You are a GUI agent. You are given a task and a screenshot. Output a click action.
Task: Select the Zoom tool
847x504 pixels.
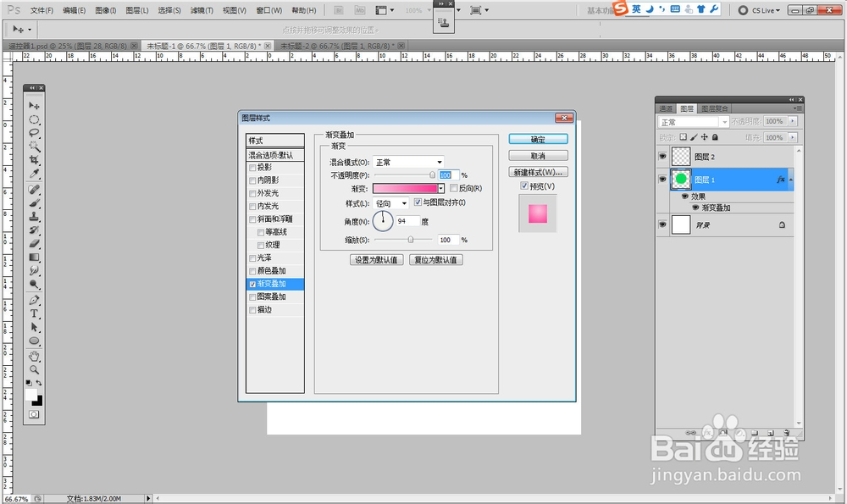[34, 370]
